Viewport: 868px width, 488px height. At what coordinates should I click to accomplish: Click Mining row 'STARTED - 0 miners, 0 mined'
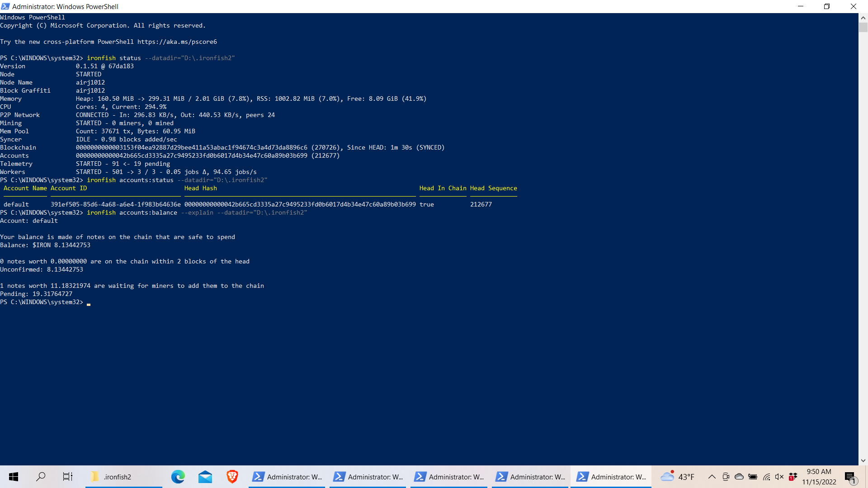click(x=125, y=123)
